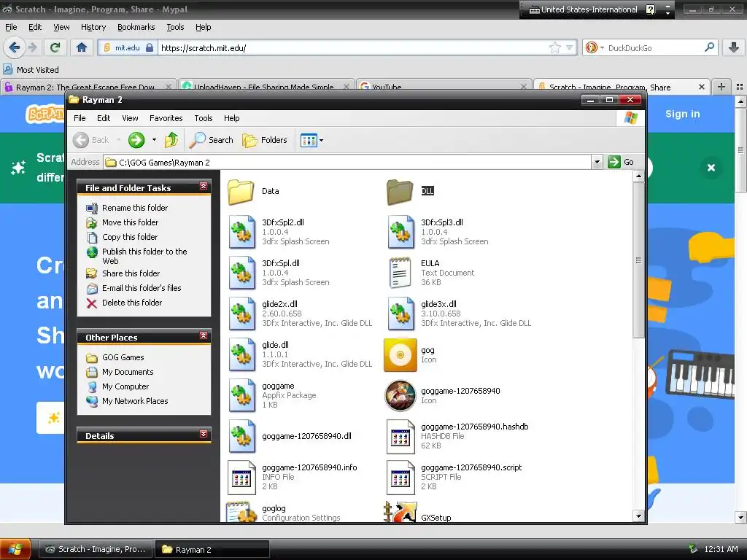The height and width of the screenshot is (560, 747).
Task: Open the EULA text document icon
Action: [x=400, y=273]
